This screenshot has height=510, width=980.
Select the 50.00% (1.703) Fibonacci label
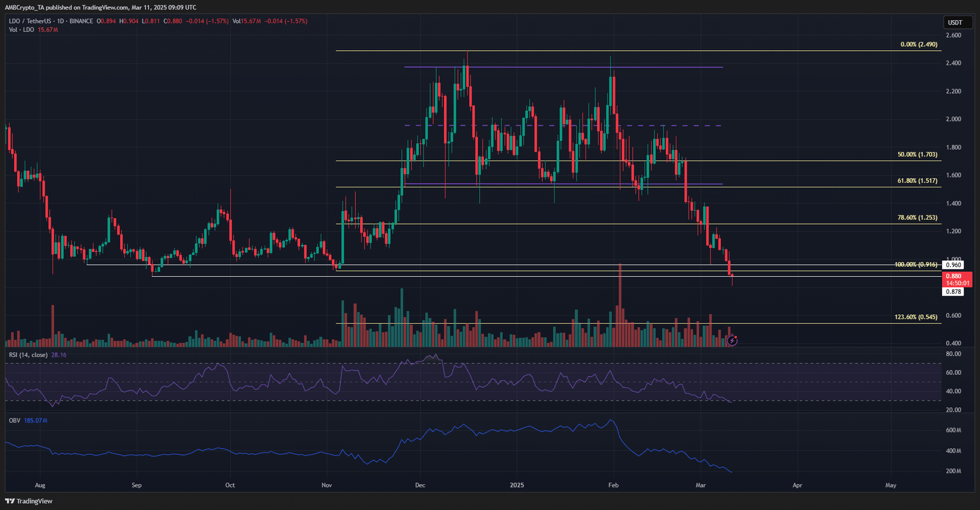[917, 155]
